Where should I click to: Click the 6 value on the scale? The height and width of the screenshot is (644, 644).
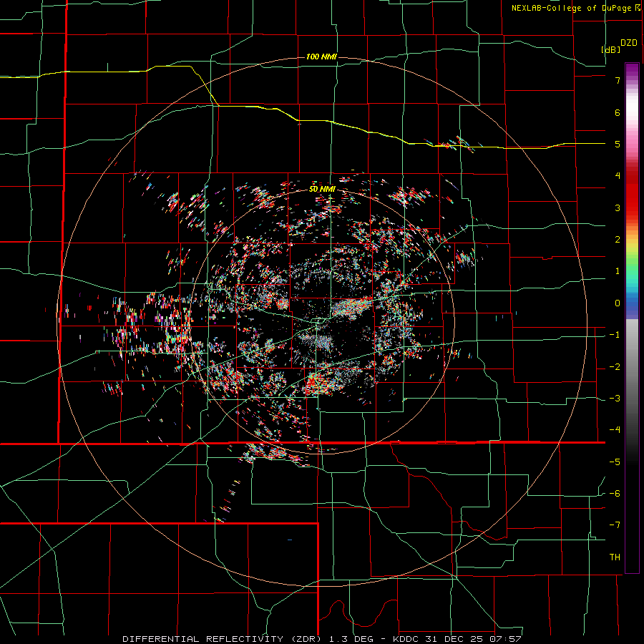(618, 112)
